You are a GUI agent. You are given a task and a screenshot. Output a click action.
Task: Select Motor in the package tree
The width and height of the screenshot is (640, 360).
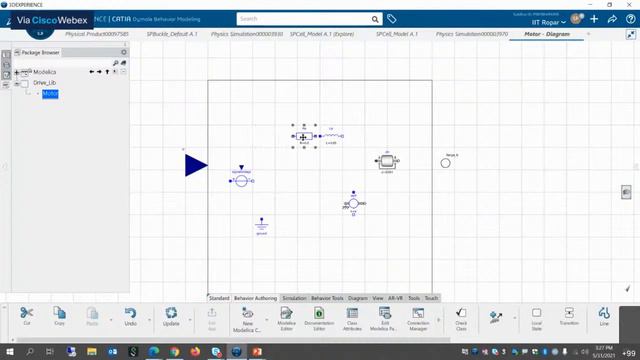click(50, 94)
